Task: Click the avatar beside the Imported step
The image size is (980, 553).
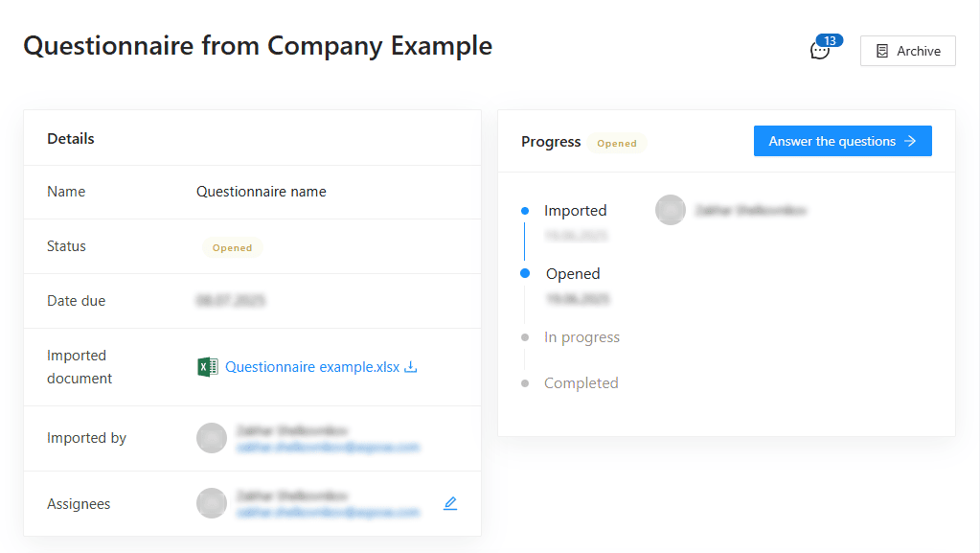Action: (x=671, y=209)
